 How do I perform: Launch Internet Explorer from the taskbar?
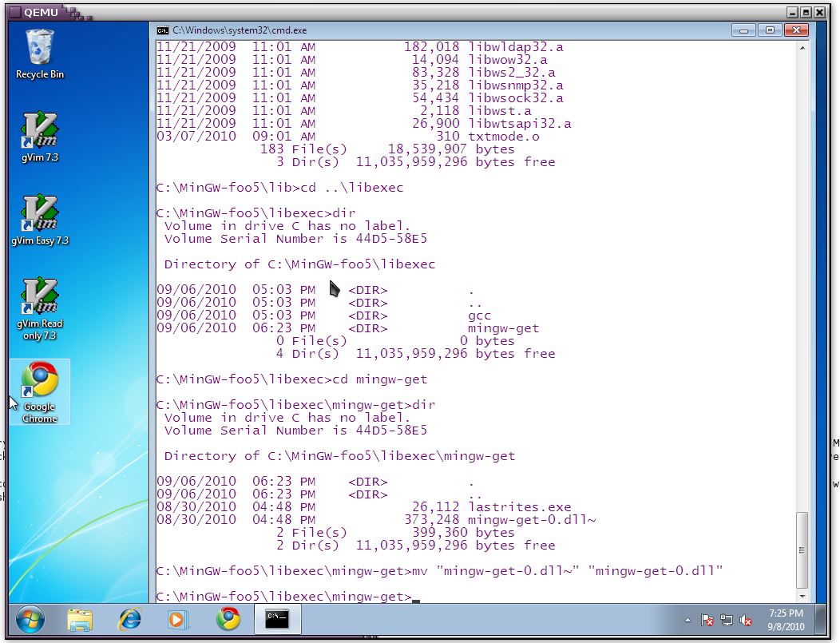129,619
